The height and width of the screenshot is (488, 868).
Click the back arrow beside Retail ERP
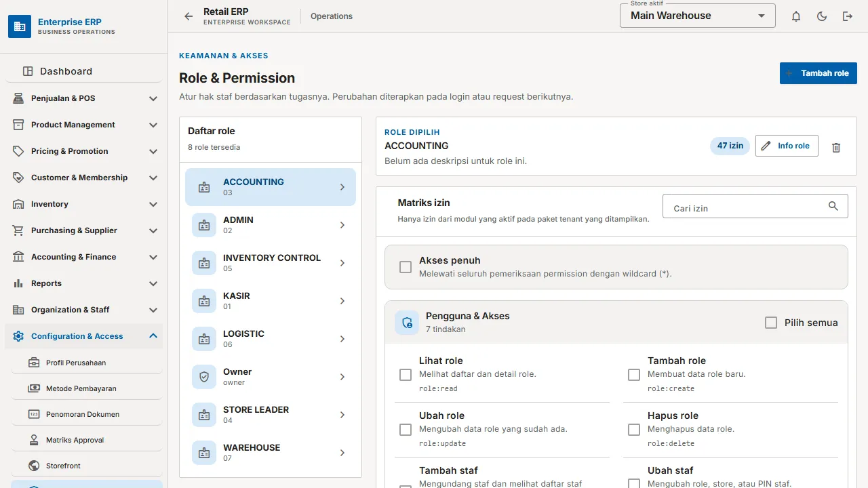click(189, 16)
